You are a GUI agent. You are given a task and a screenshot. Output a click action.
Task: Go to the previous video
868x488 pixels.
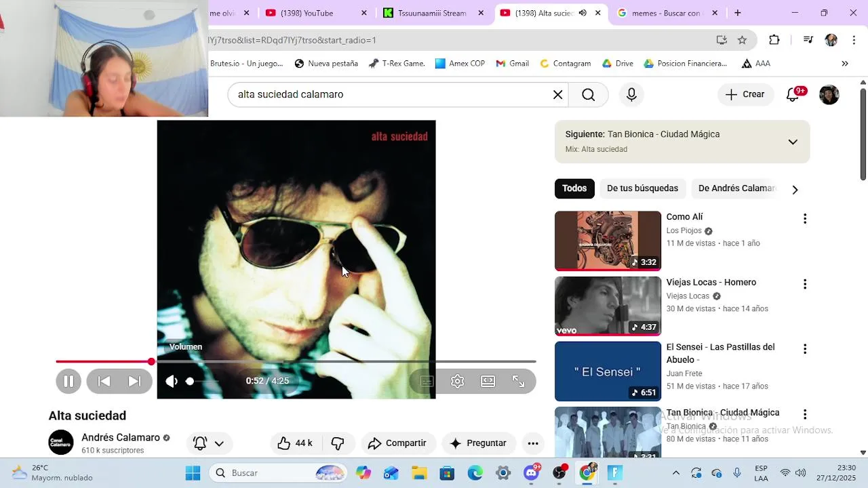click(x=104, y=381)
